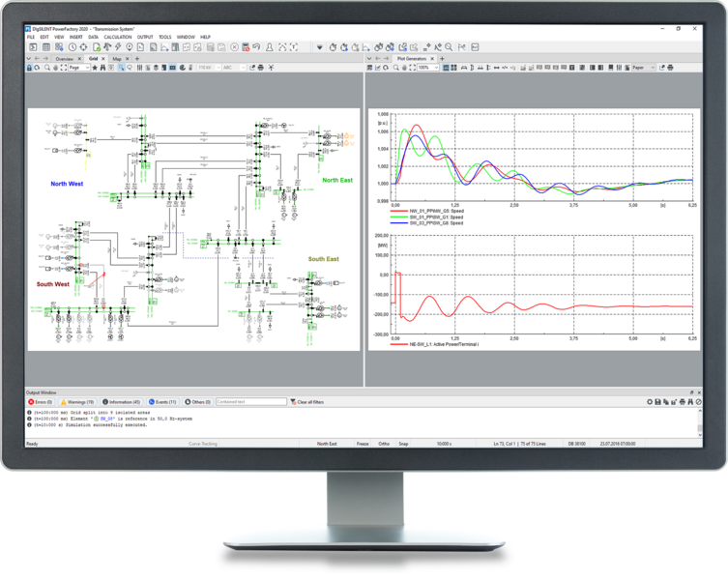Open the Paper dropdown in plot toolbar
This screenshot has height=580, width=728.
tap(644, 68)
